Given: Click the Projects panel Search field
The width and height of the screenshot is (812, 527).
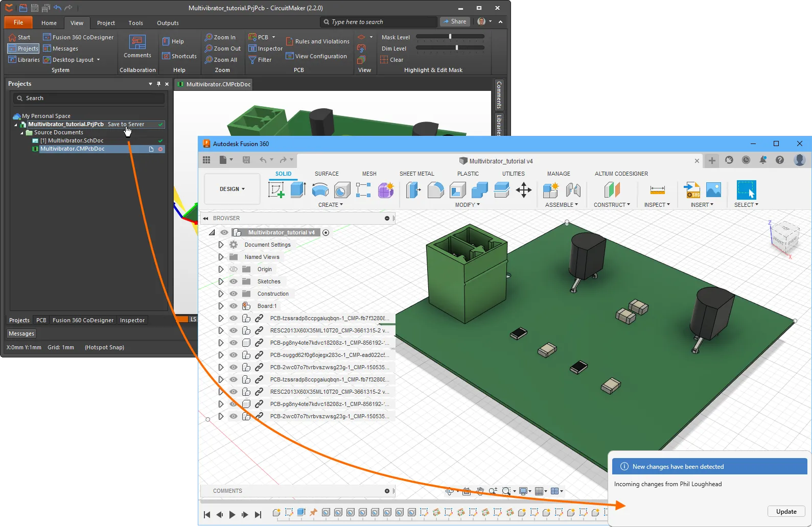Looking at the screenshot, I should tap(89, 98).
